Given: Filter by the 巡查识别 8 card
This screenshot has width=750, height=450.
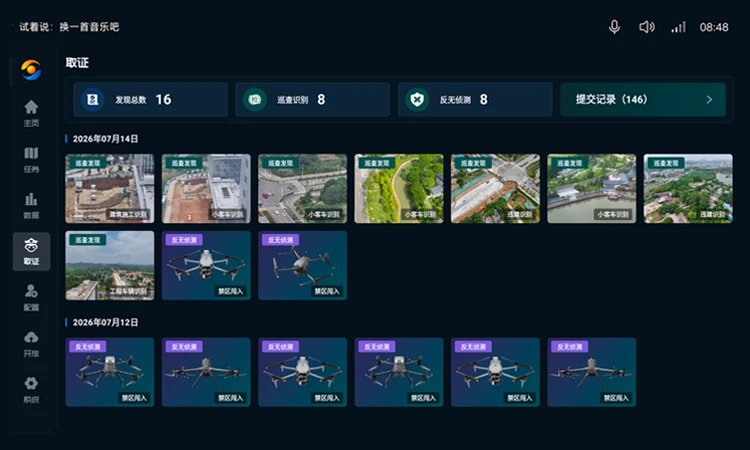Looking at the screenshot, I should (313, 99).
